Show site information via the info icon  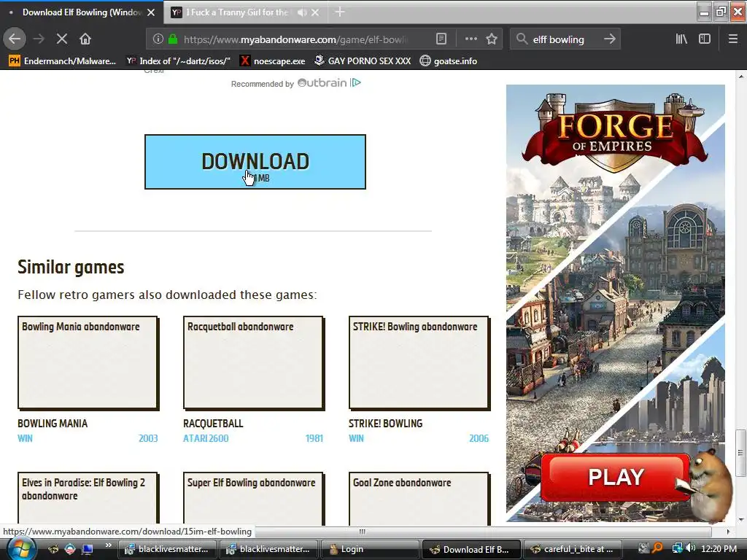coord(158,39)
